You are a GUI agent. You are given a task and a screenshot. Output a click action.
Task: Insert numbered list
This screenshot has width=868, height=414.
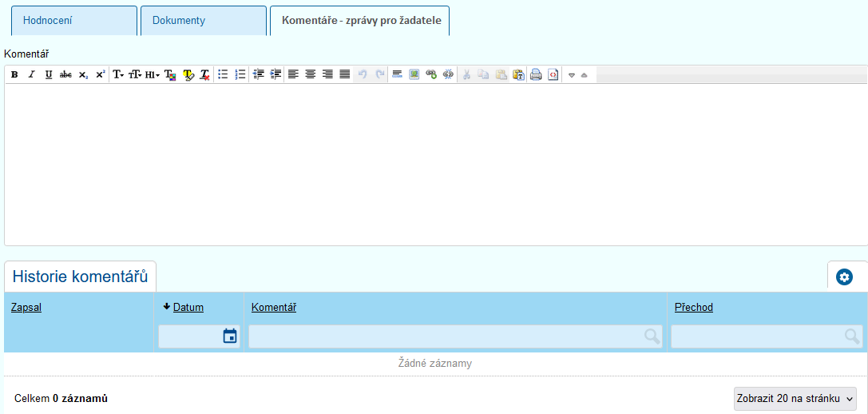[240, 75]
